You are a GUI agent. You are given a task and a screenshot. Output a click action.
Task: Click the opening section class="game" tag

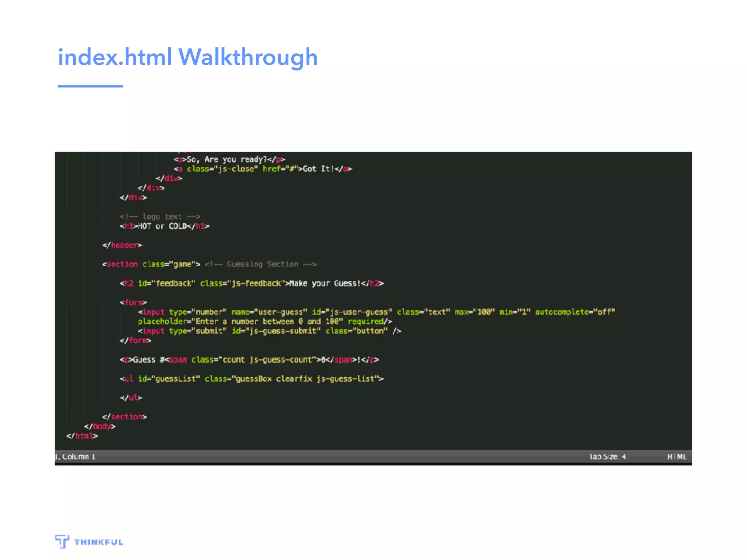click(x=151, y=264)
